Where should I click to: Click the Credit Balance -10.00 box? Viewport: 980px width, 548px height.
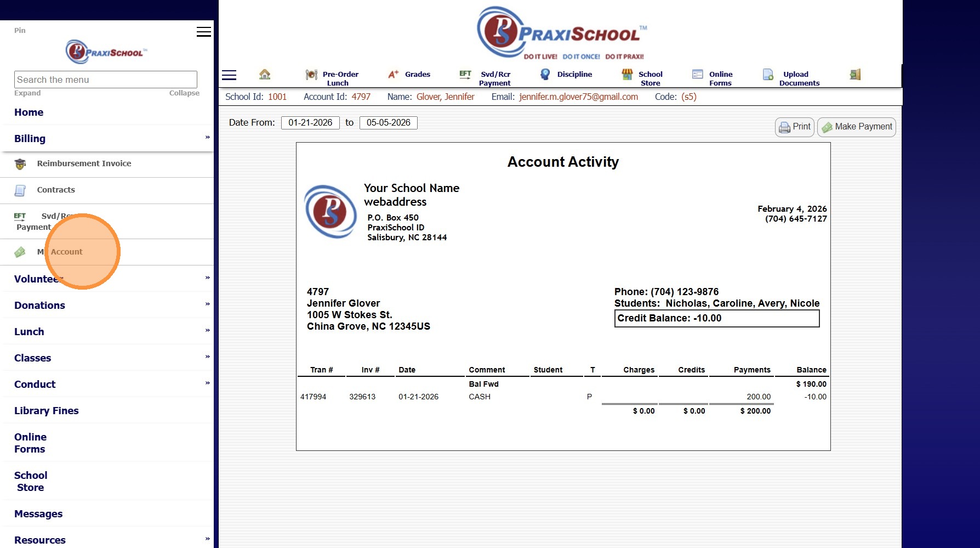point(717,319)
